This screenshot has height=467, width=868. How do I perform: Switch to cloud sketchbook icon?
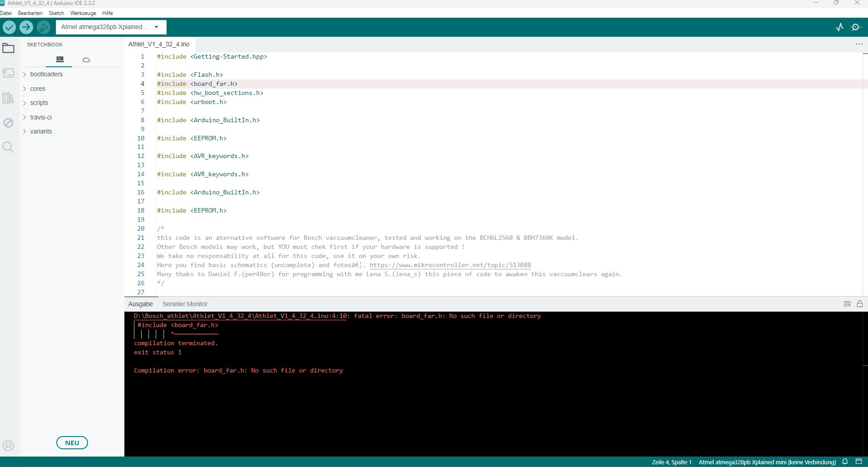(86, 60)
